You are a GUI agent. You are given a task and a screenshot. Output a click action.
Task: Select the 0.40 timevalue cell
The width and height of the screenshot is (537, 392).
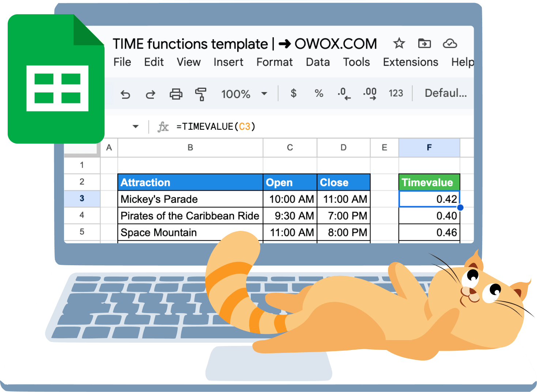point(429,216)
